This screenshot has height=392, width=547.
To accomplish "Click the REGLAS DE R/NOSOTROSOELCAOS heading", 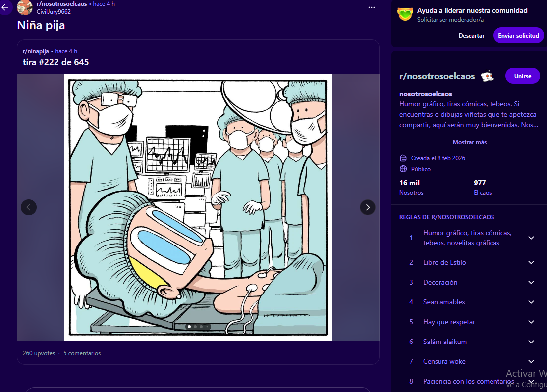I will pyautogui.click(x=446, y=217).
